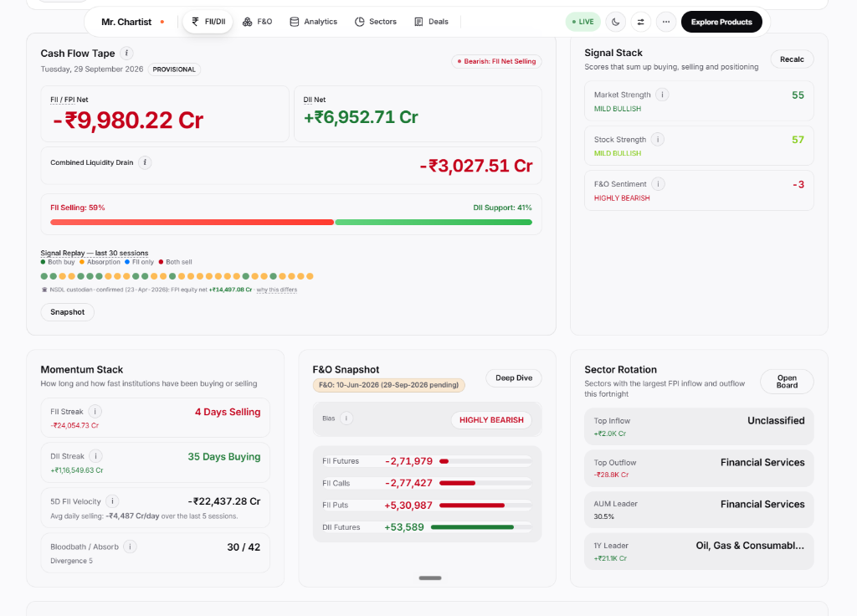Go to the Sectors tab
The height and width of the screenshot is (616, 857).
376,22
